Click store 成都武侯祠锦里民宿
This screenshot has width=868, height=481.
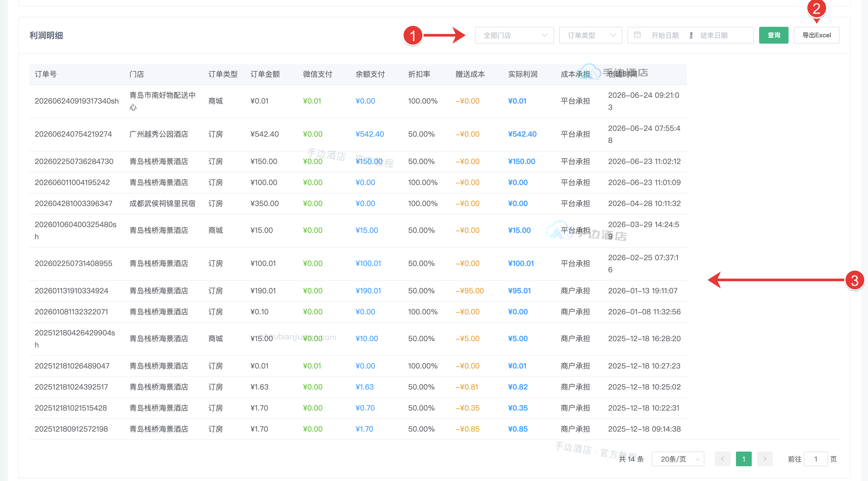pyautogui.click(x=162, y=204)
